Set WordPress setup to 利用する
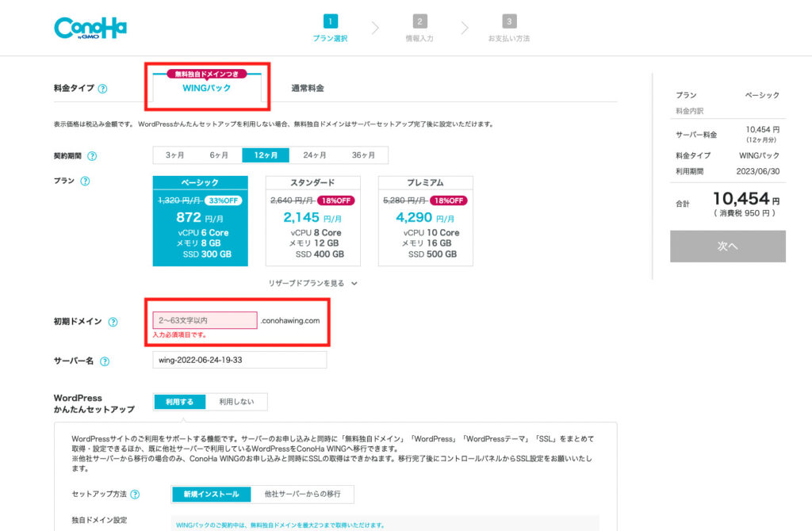The image size is (812, 531). pyautogui.click(x=180, y=402)
